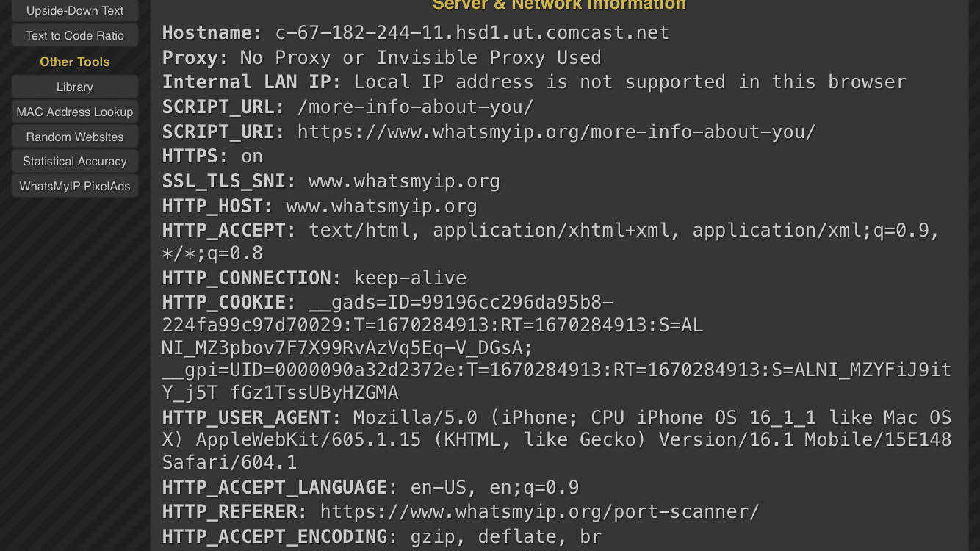
Task: Open the Statistical Accuracy page
Action: click(74, 161)
